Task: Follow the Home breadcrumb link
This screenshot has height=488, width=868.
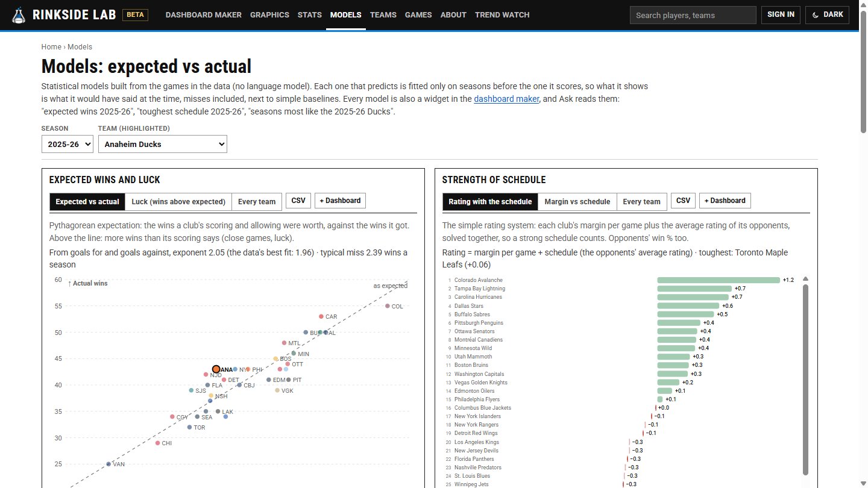Action: tap(51, 47)
